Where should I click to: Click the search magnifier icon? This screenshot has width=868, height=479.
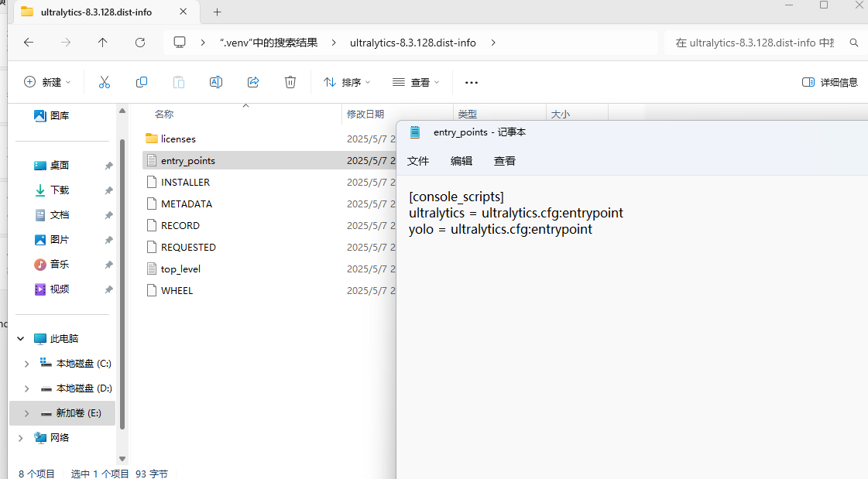[854, 43]
